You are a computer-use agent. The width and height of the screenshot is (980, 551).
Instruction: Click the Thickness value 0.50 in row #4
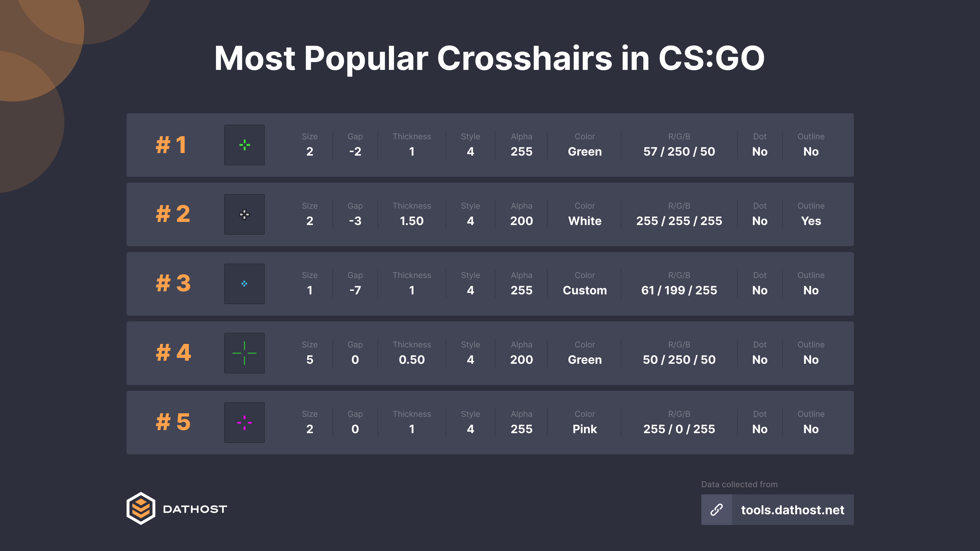[412, 360]
